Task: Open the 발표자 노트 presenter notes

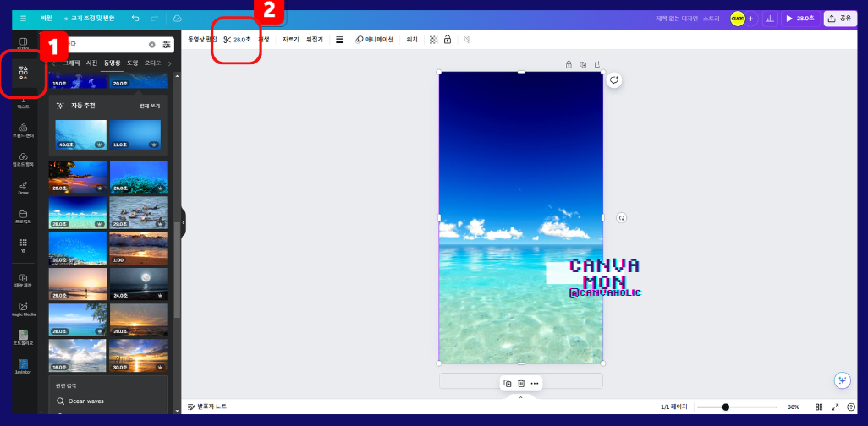Action: 207,407
